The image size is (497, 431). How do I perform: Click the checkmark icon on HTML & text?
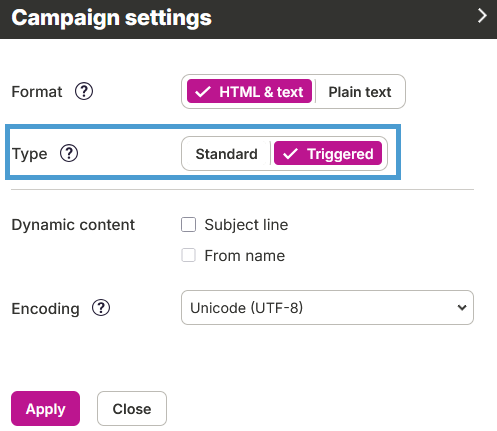203,92
